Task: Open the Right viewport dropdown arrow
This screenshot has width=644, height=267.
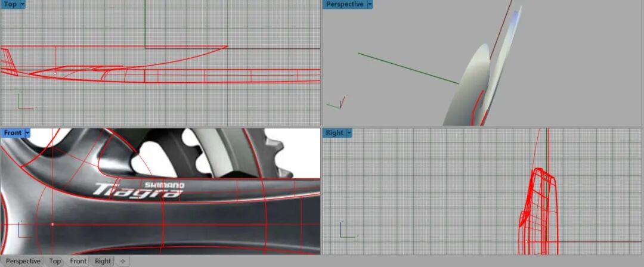Action: (x=349, y=133)
